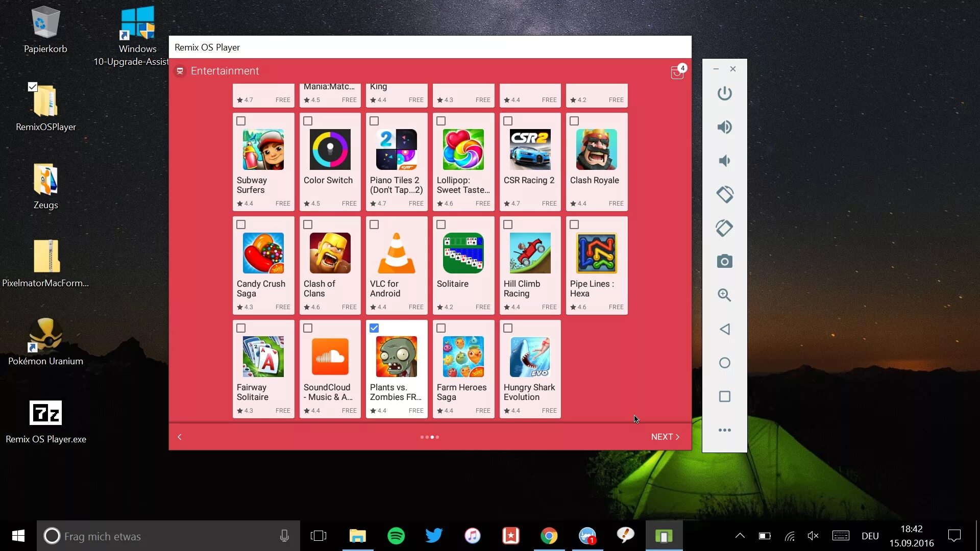980x551 pixels.
Task: Select the Remix OS Player.exe desktop icon
Action: click(45, 421)
